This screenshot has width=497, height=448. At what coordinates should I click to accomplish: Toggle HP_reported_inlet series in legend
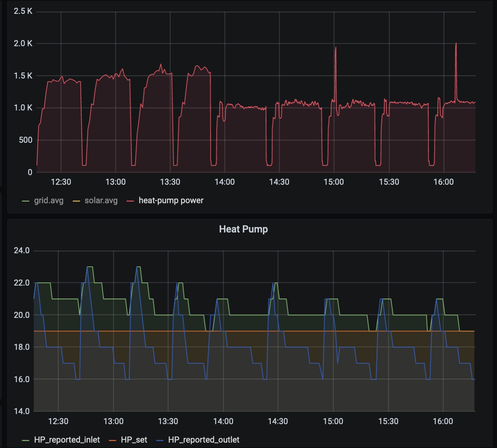[67, 440]
